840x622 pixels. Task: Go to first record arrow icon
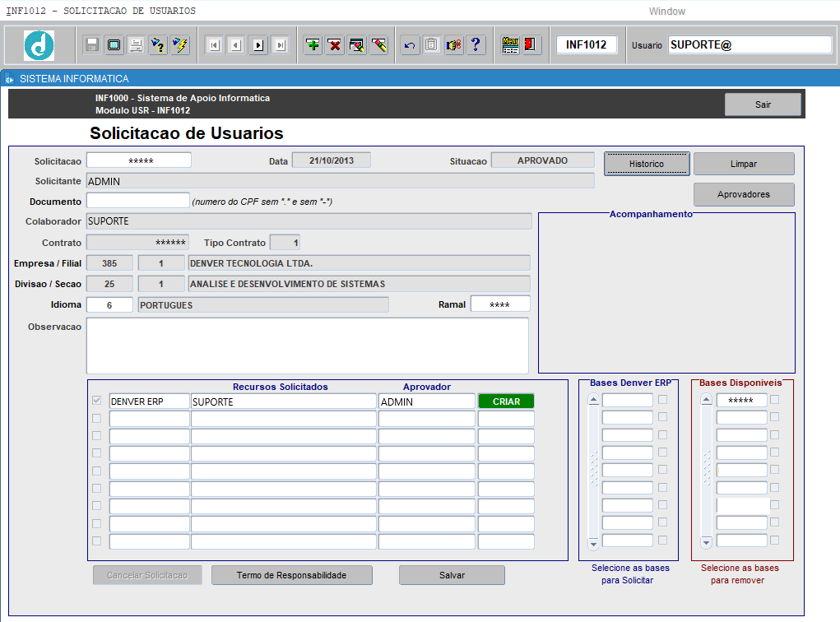pos(214,45)
